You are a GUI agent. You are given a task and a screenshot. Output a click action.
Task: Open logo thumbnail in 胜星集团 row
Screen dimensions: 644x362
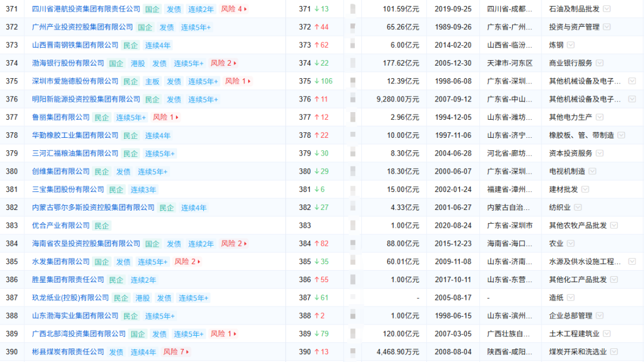click(353, 280)
